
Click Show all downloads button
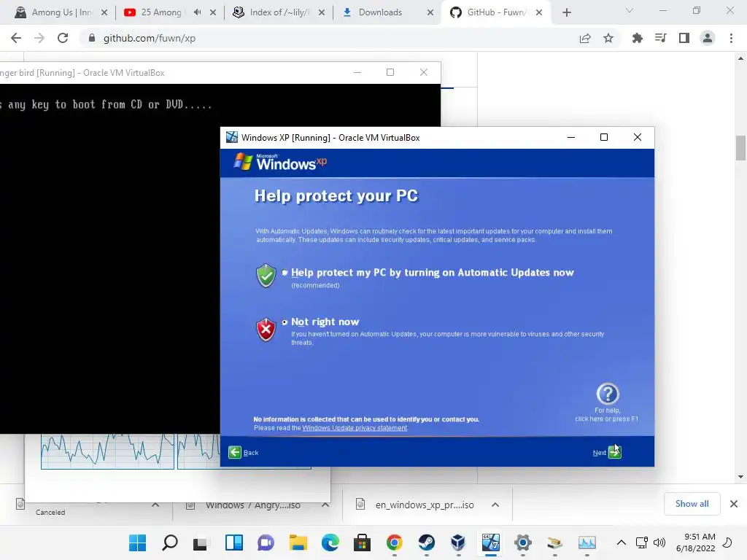[x=692, y=504]
